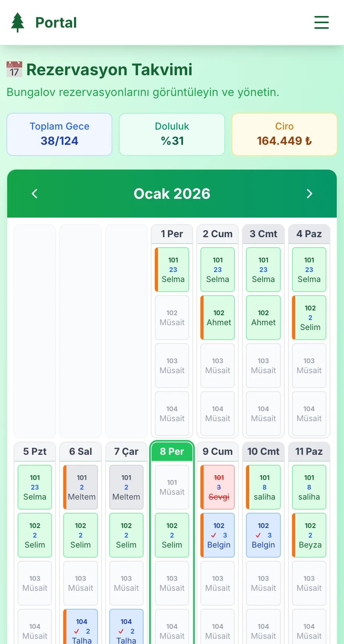Select the Ciro revenue card
This screenshot has height=644, width=344.
tap(284, 134)
